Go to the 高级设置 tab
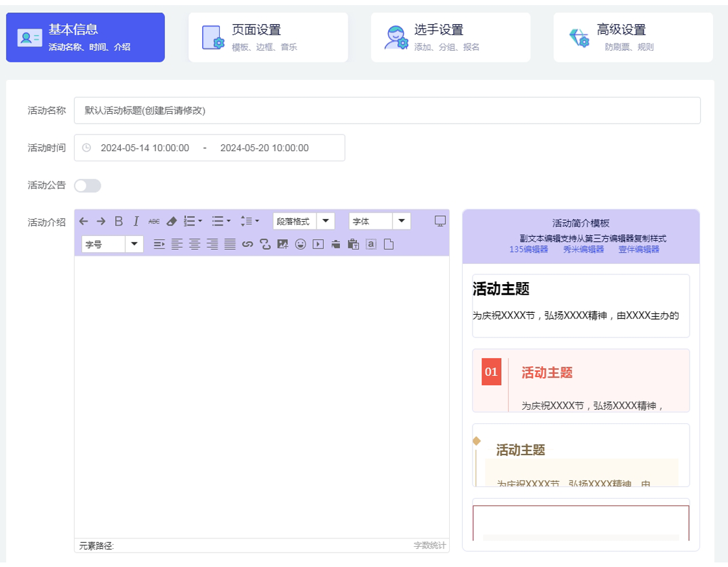 pyautogui.click(x=633, y=37)
